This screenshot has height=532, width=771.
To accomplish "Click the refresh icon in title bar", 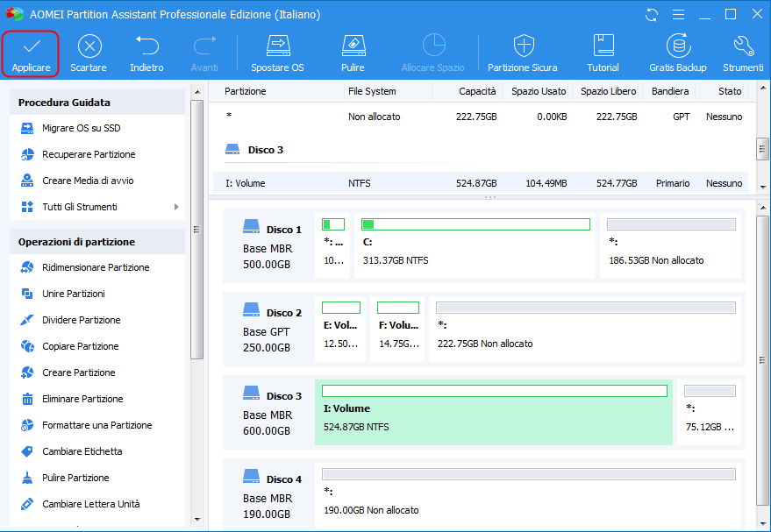I will (651, 15).
